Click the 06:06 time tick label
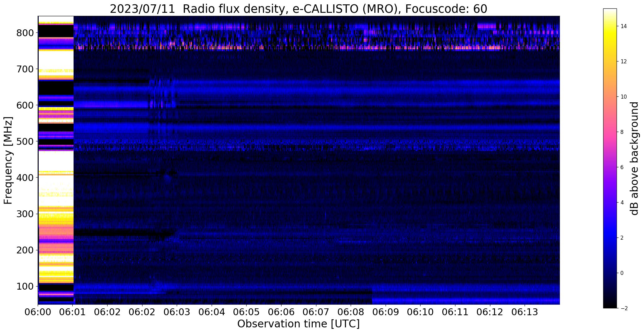 281,312
